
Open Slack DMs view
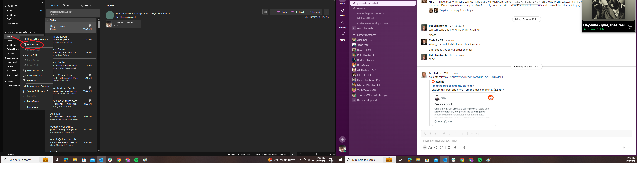[x=342, y=13]
